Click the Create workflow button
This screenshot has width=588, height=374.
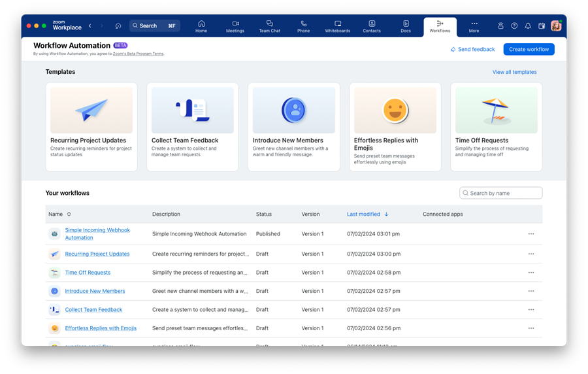pos(529,50)
